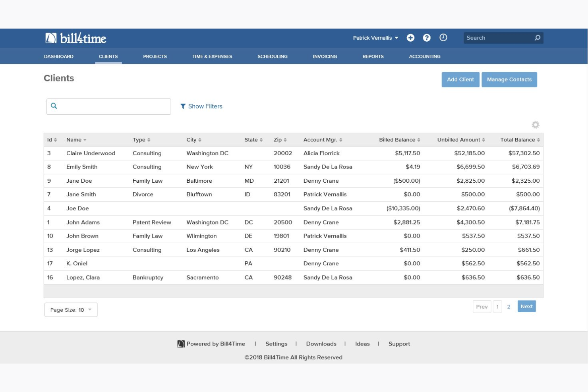The image size is (588, 392).
Task: Open the Ideas footer link
Action: [362, 344]
